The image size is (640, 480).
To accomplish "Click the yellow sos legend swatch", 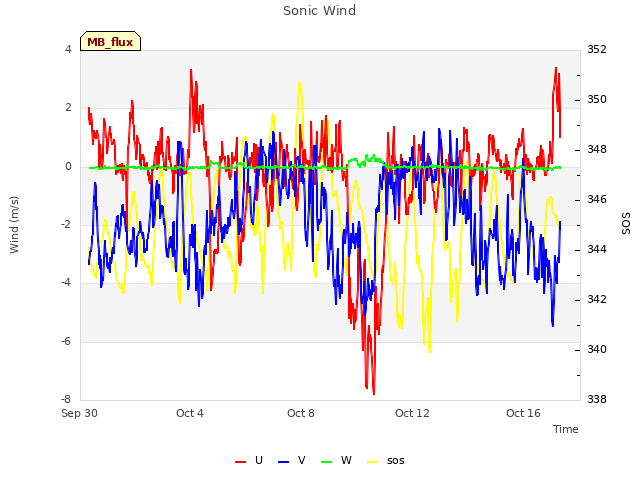I will click(x=373, y=462).
